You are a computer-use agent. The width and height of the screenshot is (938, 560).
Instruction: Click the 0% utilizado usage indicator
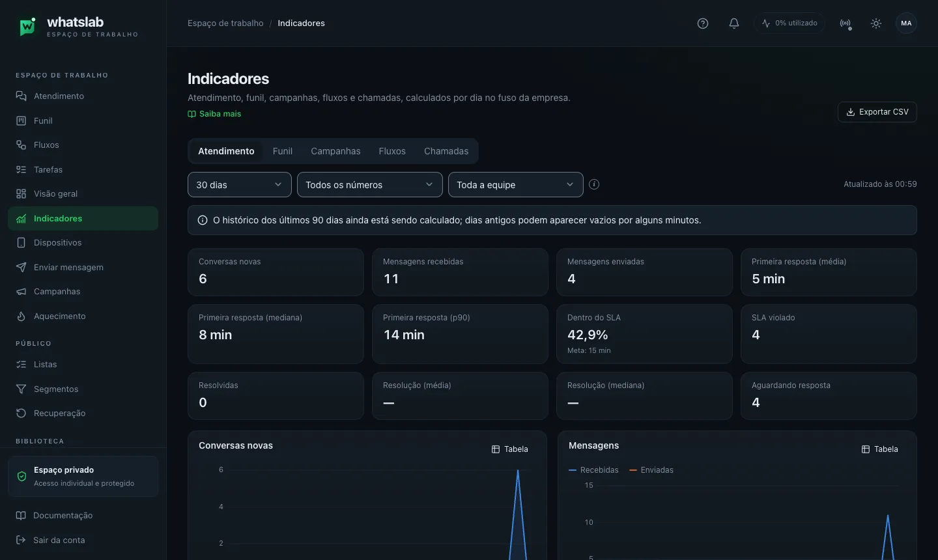(x=789, y=23)
